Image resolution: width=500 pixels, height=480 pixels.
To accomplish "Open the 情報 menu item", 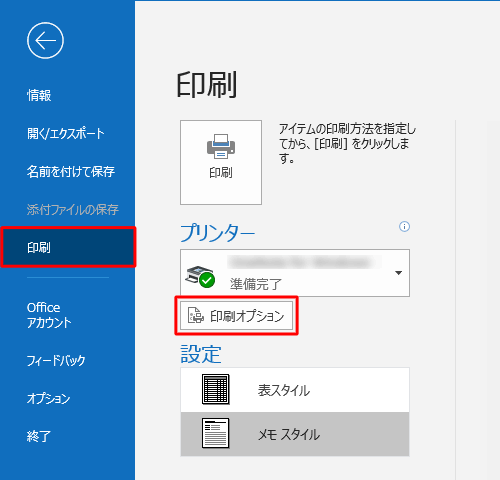I will 39,95.
